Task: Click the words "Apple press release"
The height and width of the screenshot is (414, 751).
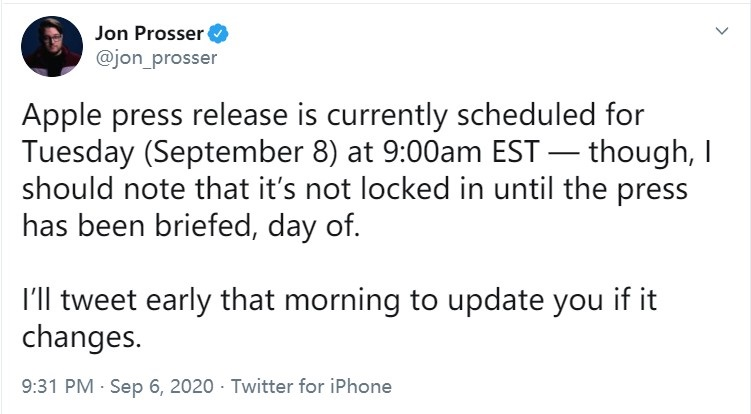Action: (143, 115)
